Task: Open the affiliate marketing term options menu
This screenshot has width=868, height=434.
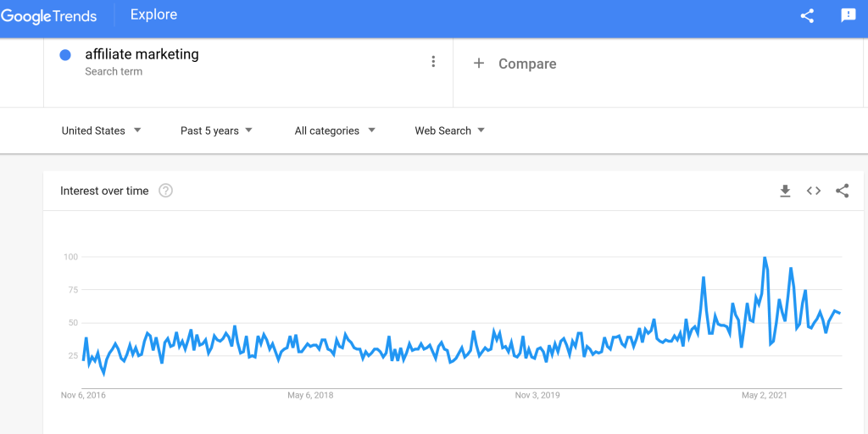Action: point(433,61)
